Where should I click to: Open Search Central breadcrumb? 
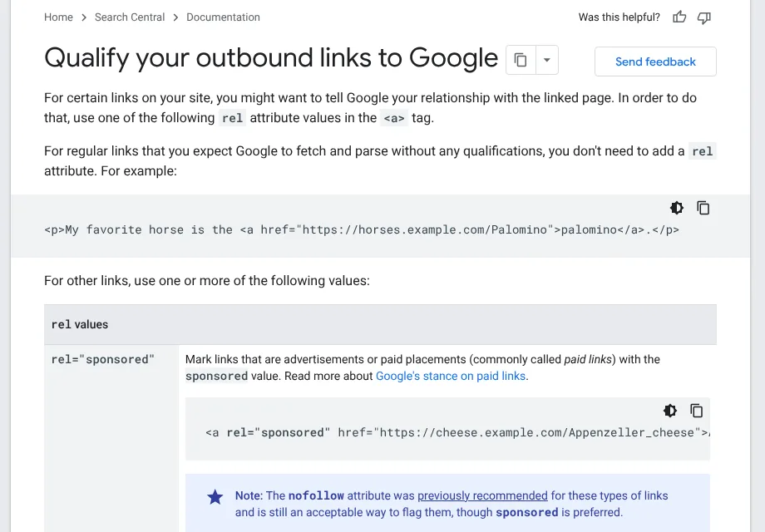click(x=129, y=17)
